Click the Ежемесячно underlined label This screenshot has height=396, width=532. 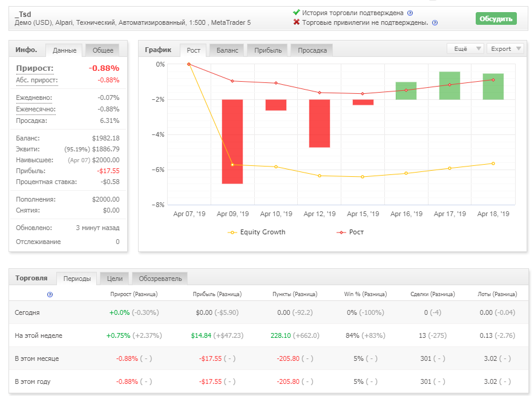(x=36, y=109)
